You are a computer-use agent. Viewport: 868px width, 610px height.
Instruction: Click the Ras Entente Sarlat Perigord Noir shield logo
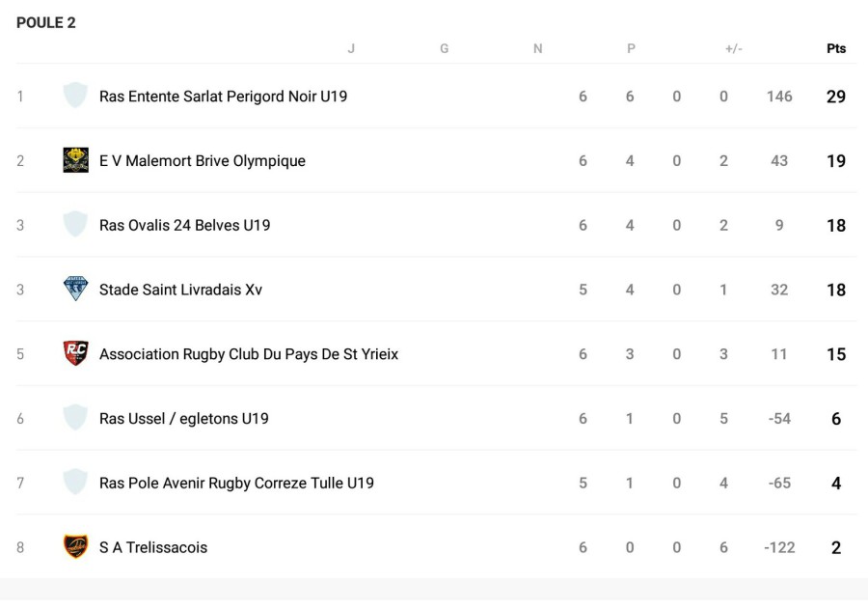pos(75,96)
